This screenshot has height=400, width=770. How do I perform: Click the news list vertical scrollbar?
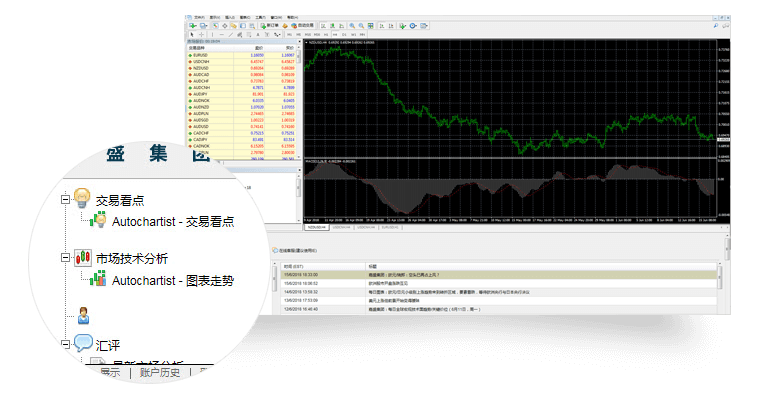(720, 290)
